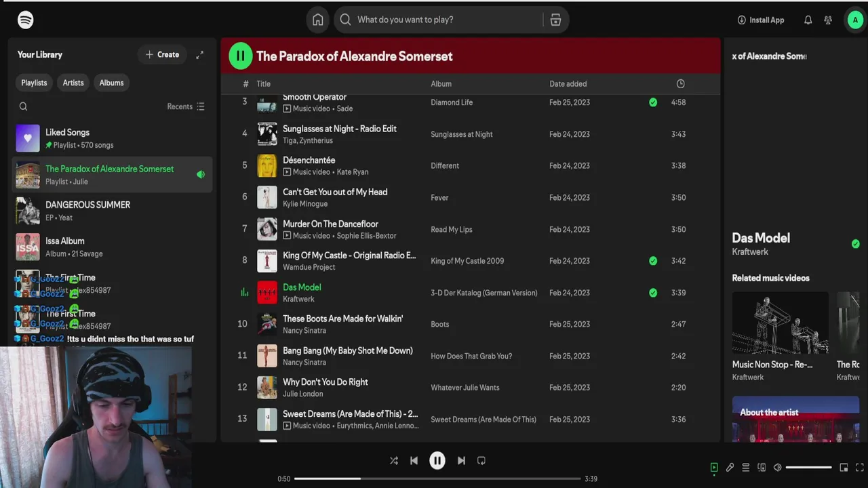Go to Home via house icon
This screenshot has width=868, height=488.
tap(317, 20)
